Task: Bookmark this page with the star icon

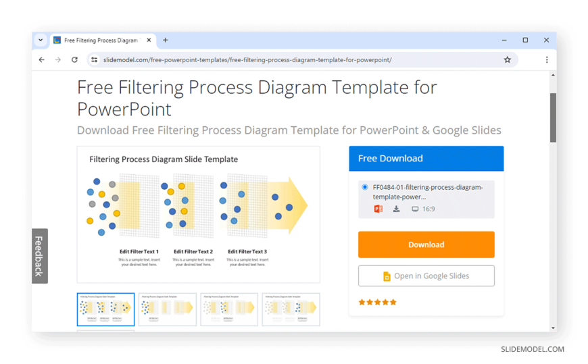Action: pyautogui.click(x=508, y=59)
